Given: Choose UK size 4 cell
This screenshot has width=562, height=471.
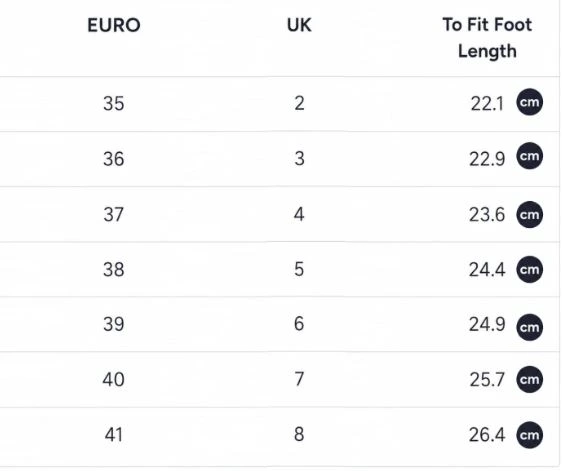Looking at the screenshot, I should [299, 214].
